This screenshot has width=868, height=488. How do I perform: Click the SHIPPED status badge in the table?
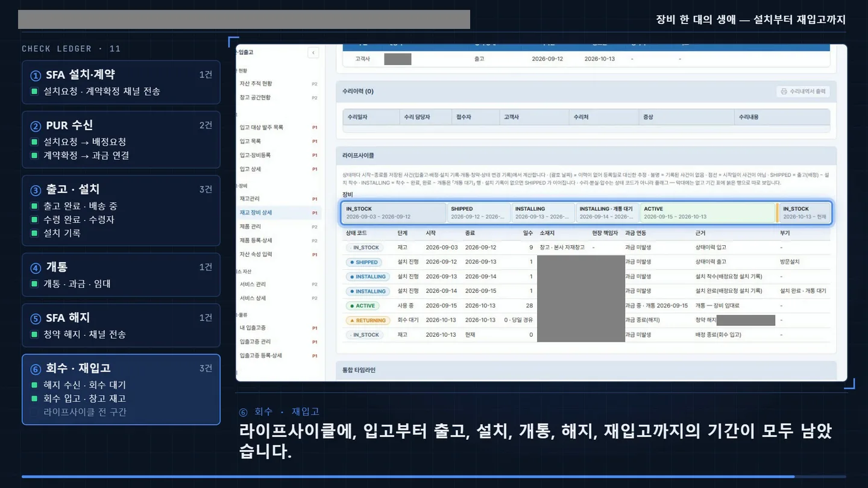point(363,262)
